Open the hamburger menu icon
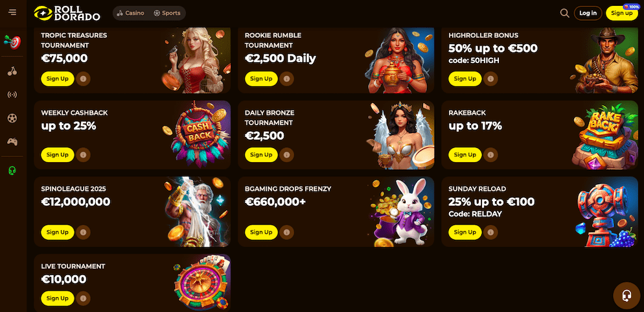 tap(12, 12)
